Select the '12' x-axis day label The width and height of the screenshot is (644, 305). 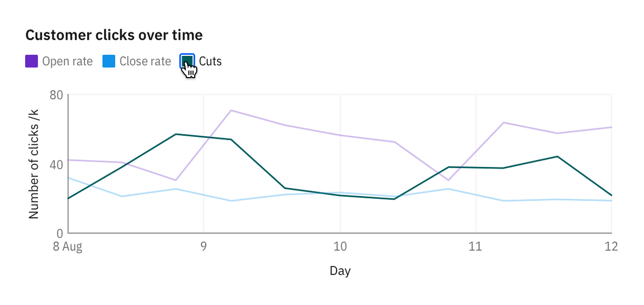click(x=611, y=247)
